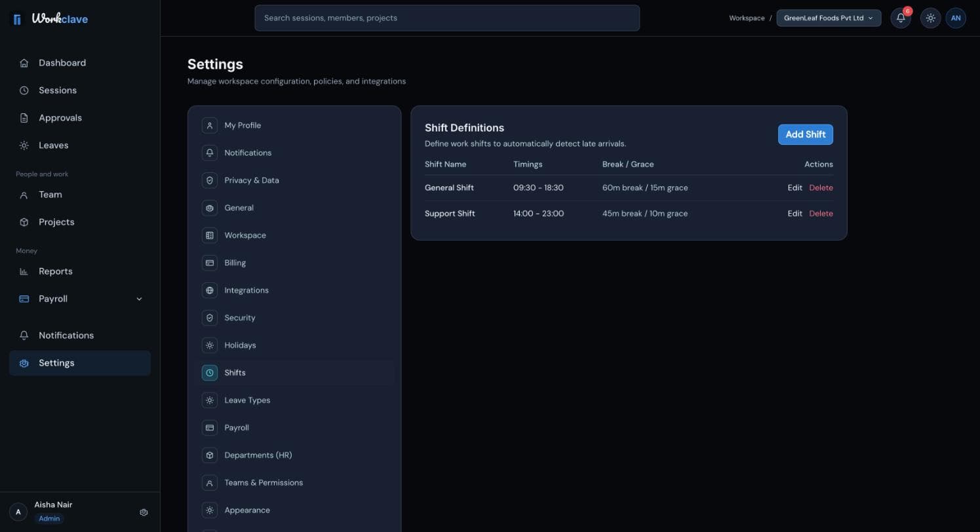The width and height of the screenshot is (980, 532).
Task: Go to Approvals in the sidebar
Action: point(80,118)
